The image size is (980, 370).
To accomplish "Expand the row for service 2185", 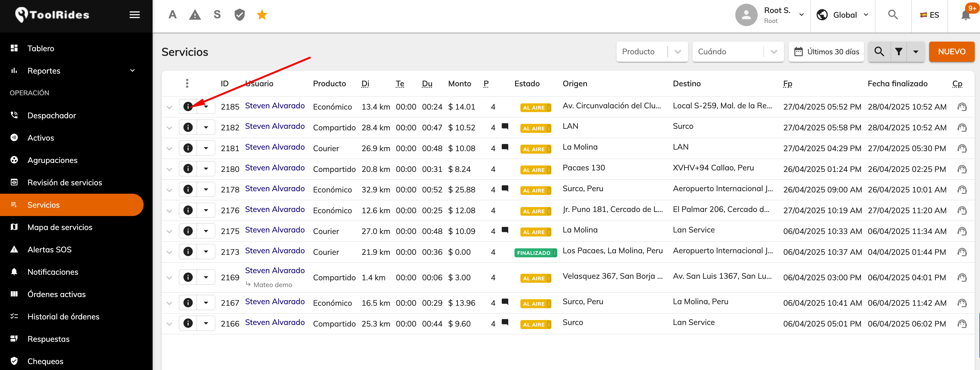I will click(x=169, y=107).
